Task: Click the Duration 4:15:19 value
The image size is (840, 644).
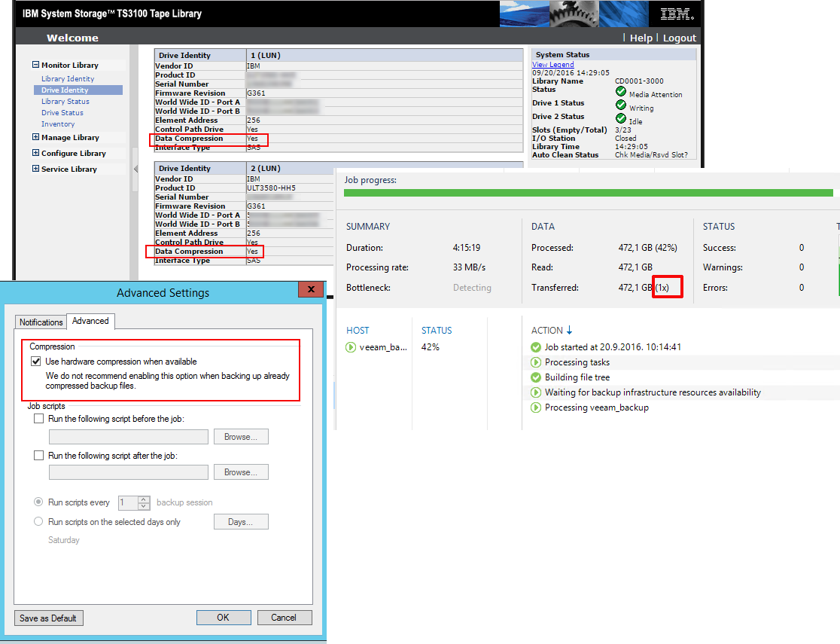Action: pos(467,248)
